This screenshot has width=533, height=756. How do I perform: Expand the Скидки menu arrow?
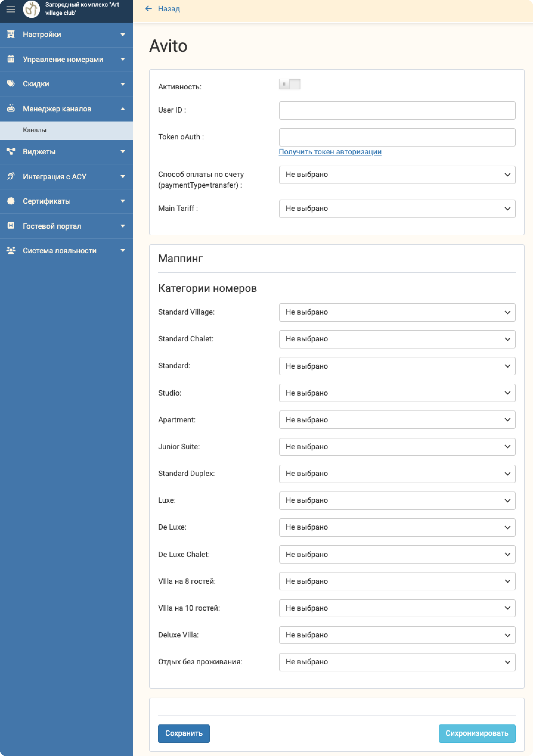(x=123, y=84)
